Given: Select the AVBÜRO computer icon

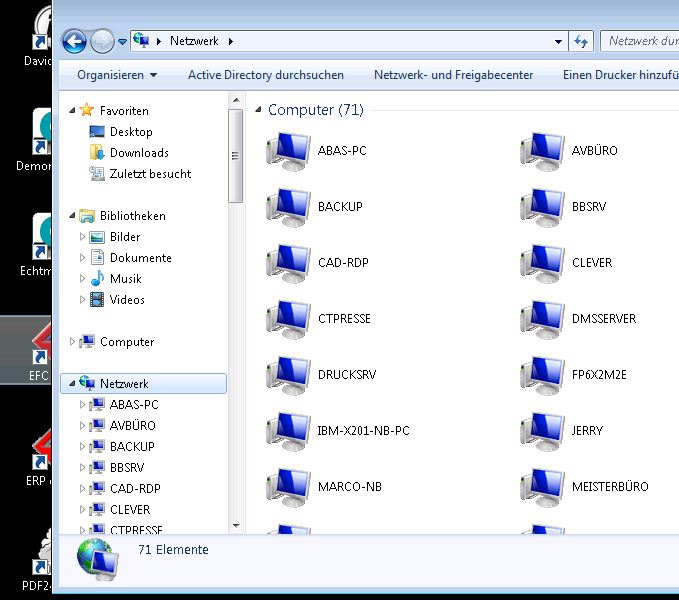Looking at the screenshot, I should (x=542, y=151).
